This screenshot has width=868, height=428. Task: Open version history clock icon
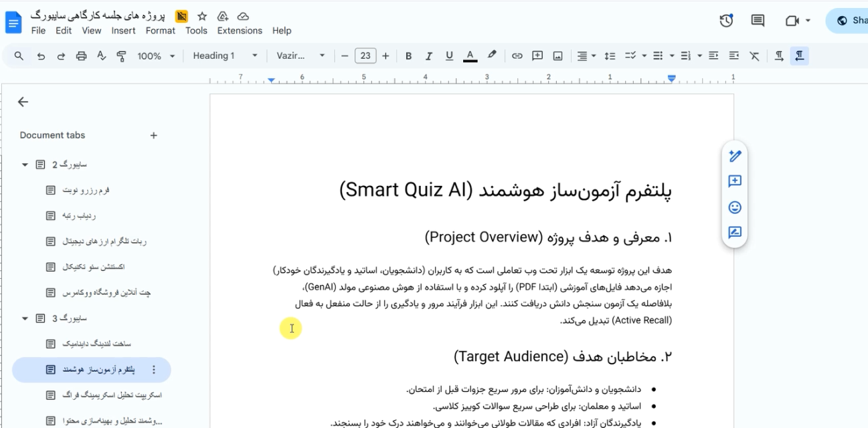click(x=726, y=21)
